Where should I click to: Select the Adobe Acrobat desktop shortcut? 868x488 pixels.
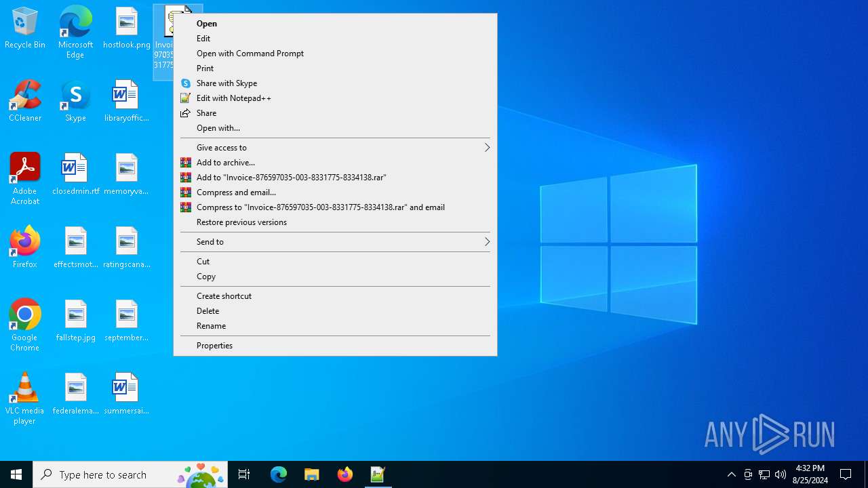click(25, 179)
